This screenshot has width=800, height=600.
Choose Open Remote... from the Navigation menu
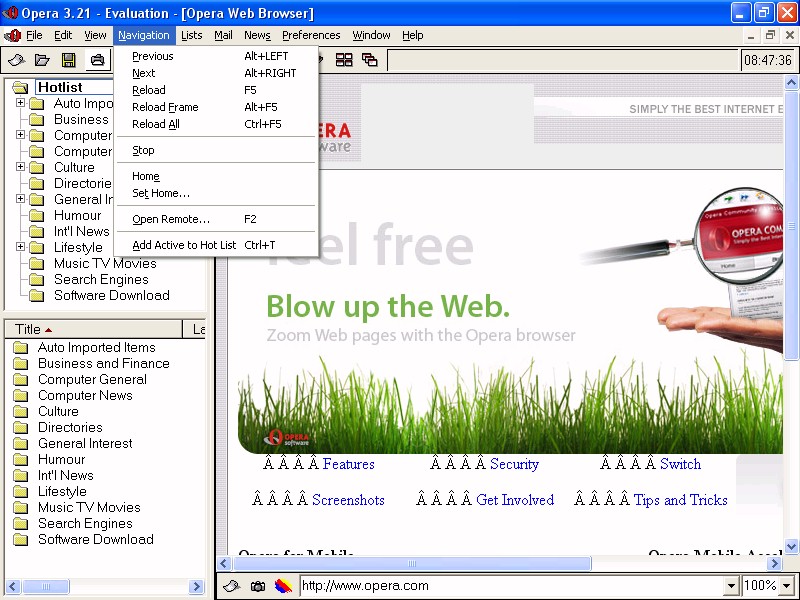[216, 219]
